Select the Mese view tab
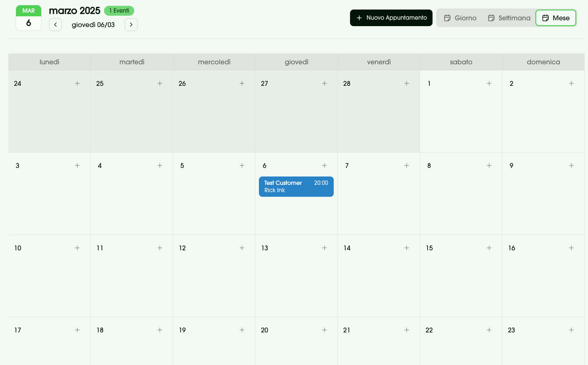Image resolution: width=588 pixels, height=365 pixels. 556,18
